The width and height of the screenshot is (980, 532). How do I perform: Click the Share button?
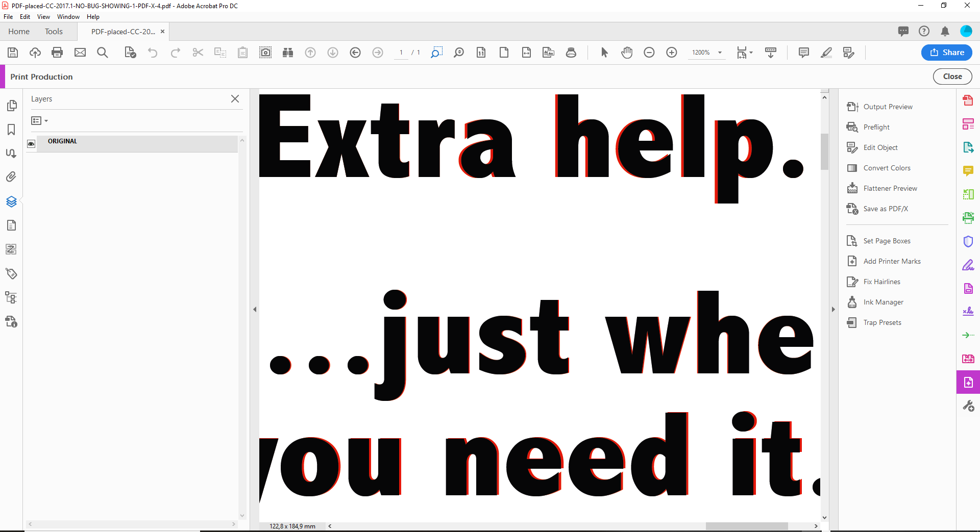(x=946, y=53)
